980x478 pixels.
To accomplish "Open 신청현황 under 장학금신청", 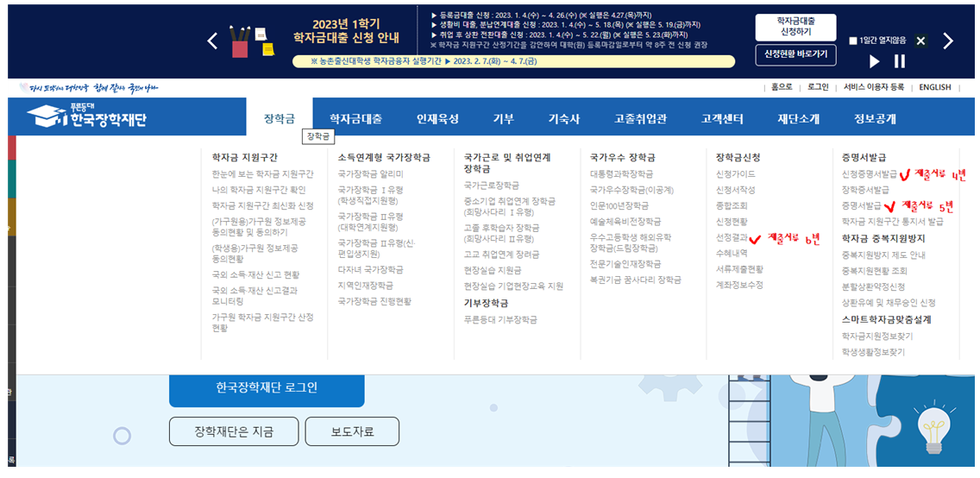I will tap(732, 221).
